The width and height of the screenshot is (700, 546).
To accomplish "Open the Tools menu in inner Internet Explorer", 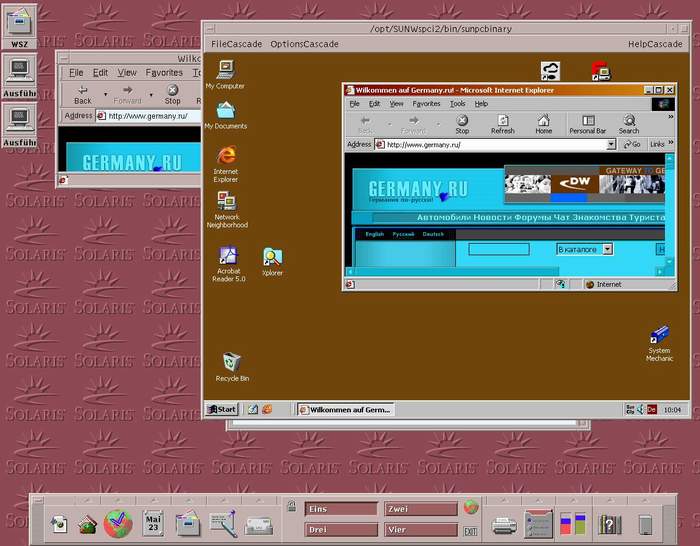I will click(x=457, y=104).
